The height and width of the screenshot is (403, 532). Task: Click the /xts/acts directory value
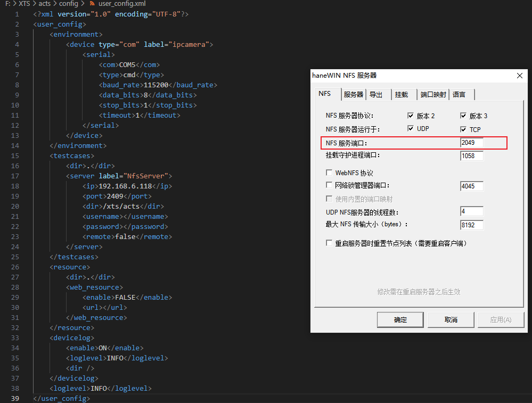(x=121, y=206)
